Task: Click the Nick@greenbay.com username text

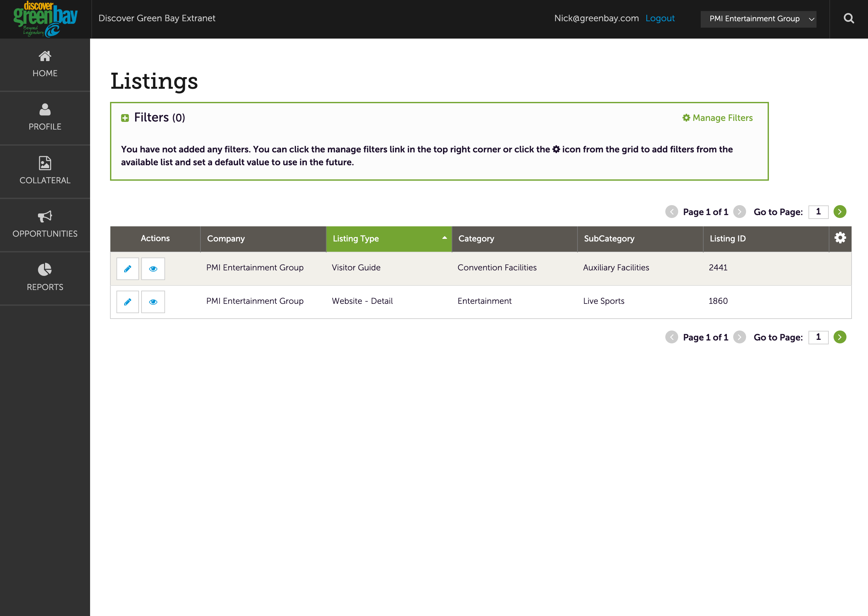Action: click(x=596, y=18)
